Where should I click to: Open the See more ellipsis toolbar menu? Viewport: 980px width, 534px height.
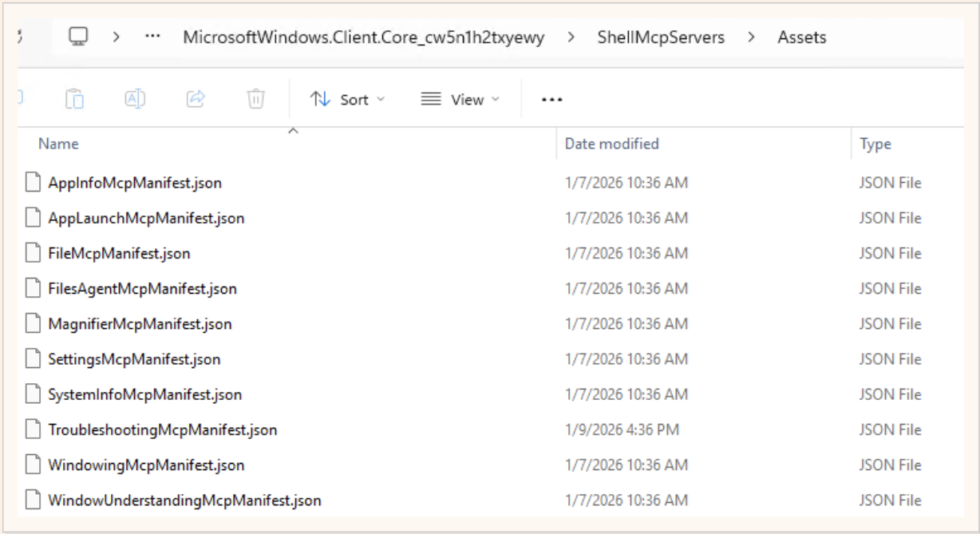[552, 100]
